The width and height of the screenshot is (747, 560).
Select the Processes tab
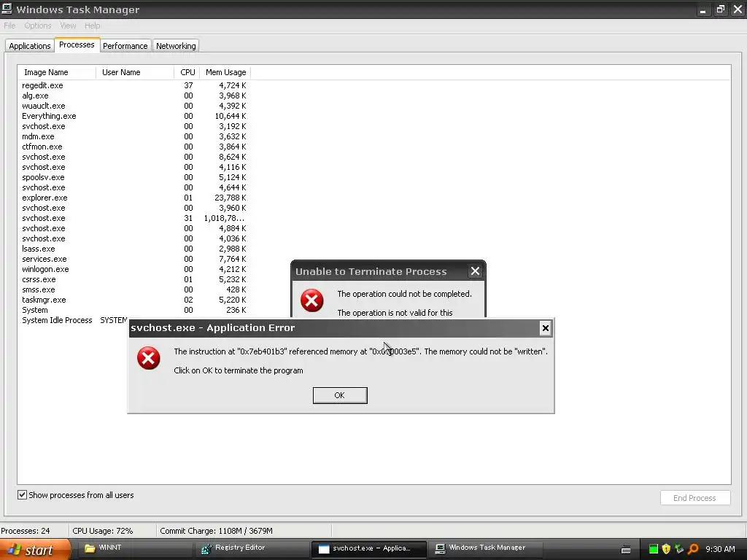pos(77,44)
